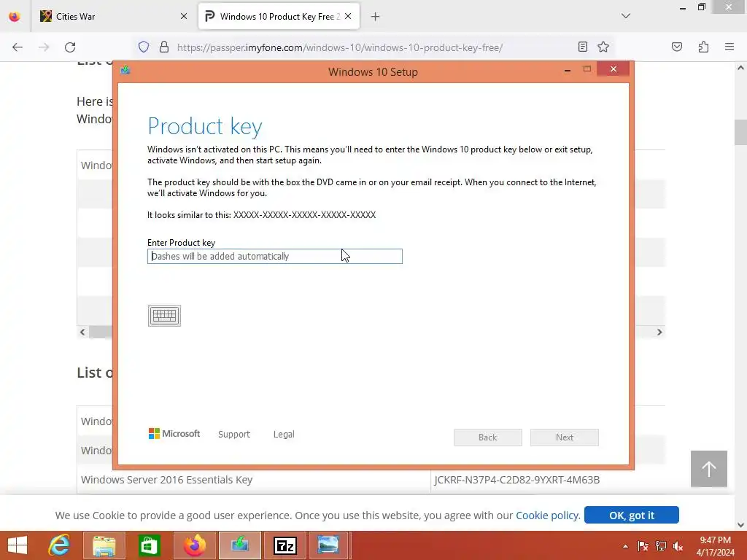747x560 pixels.
Task: Save page to Pocket
Action: (677, 47)
